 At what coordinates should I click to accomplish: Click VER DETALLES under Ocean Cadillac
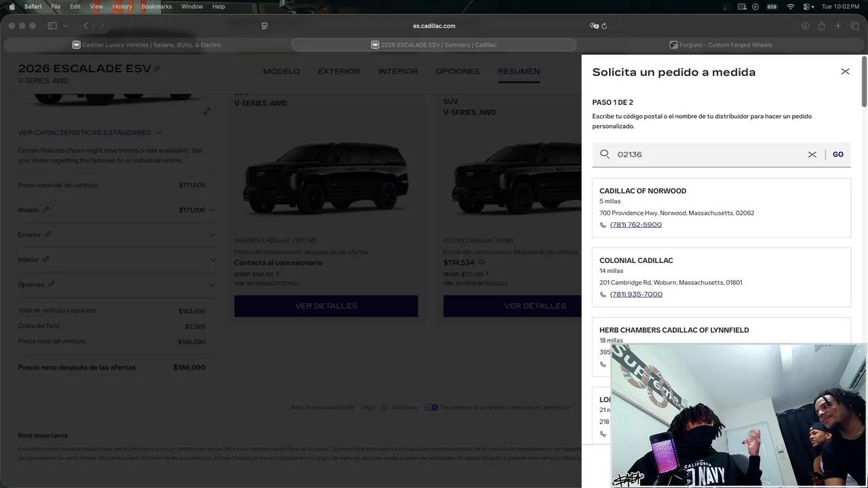point(512,306)
